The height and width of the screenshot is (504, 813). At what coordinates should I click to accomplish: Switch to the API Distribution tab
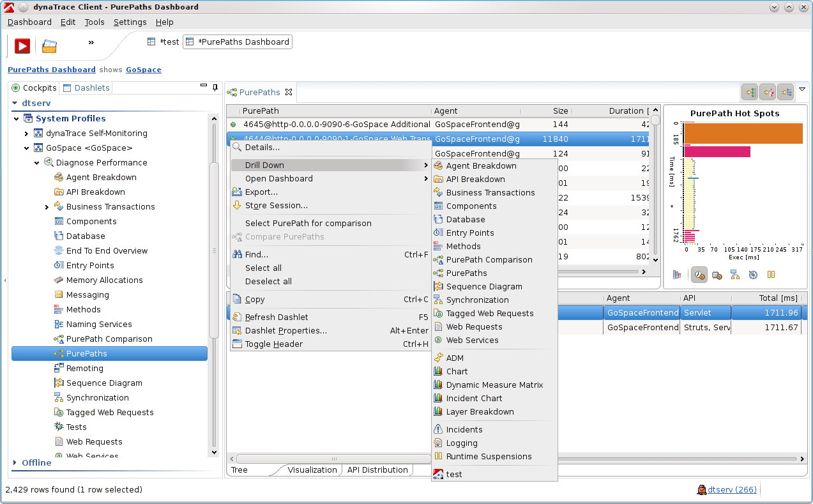coord(377,470)
